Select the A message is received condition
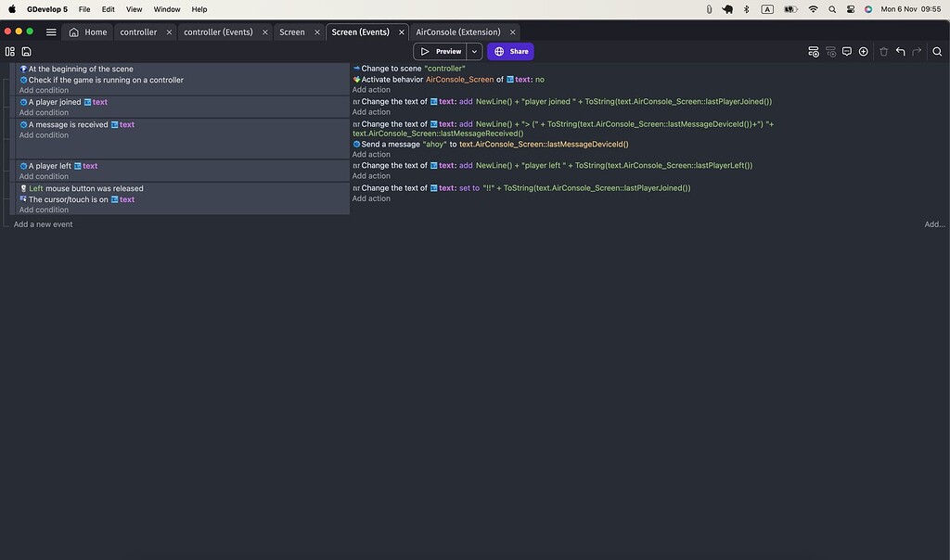The image size is (950, 560). [x=77, y=125]
